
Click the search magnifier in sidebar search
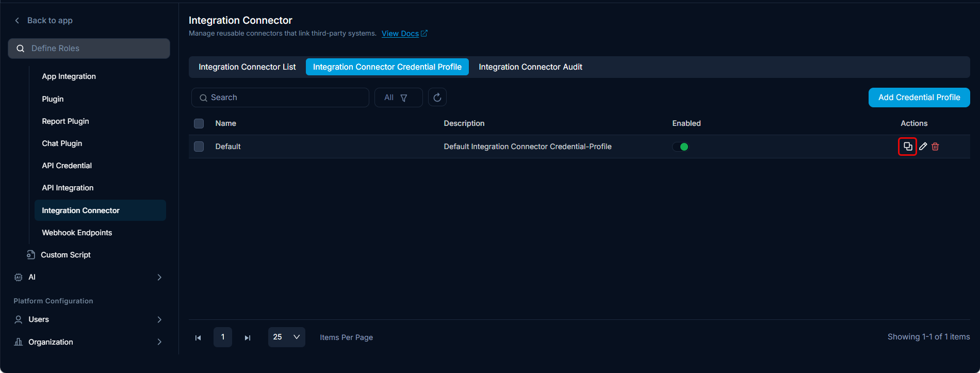(21, 48)
